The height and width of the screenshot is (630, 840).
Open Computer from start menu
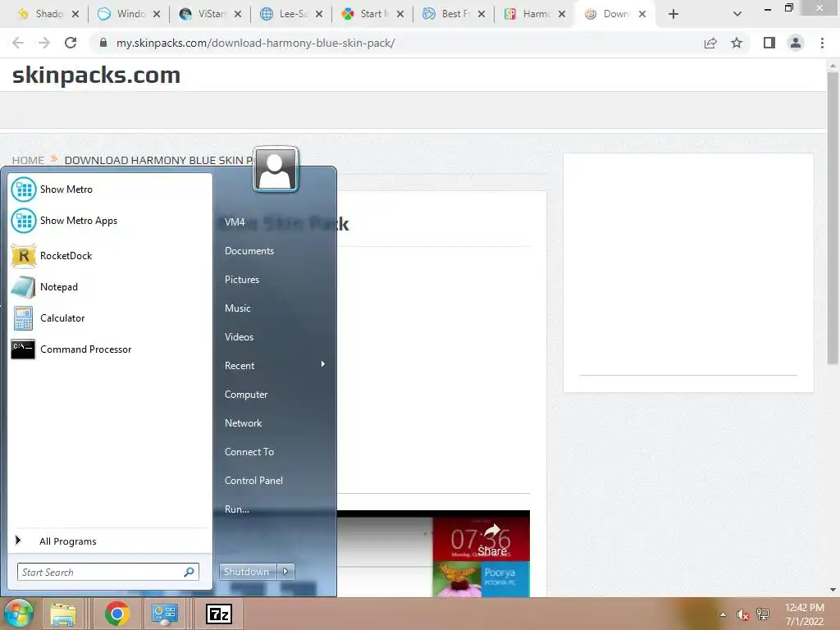pos(246,395)
